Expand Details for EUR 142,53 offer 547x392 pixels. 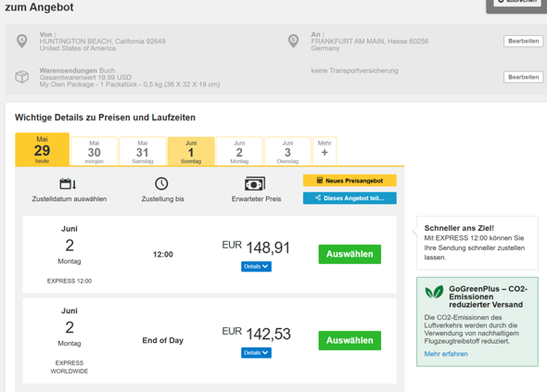(256, 352)
